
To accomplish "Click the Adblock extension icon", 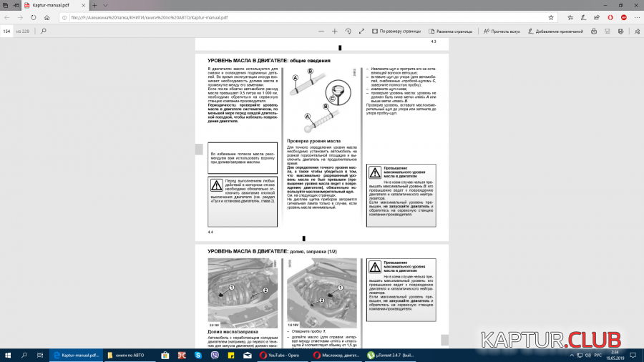I will tap(624, 18).
